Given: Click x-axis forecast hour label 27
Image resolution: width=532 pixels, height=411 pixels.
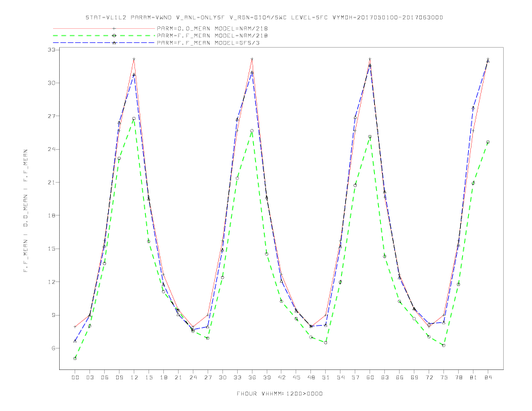Looking at the screenshot, I should tap(208, 377).
